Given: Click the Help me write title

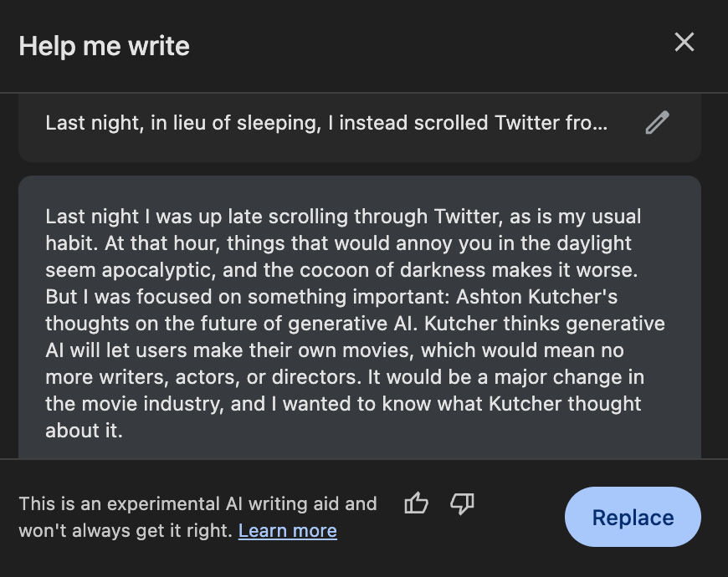Looking at the screenshot, I should point(105,46).
